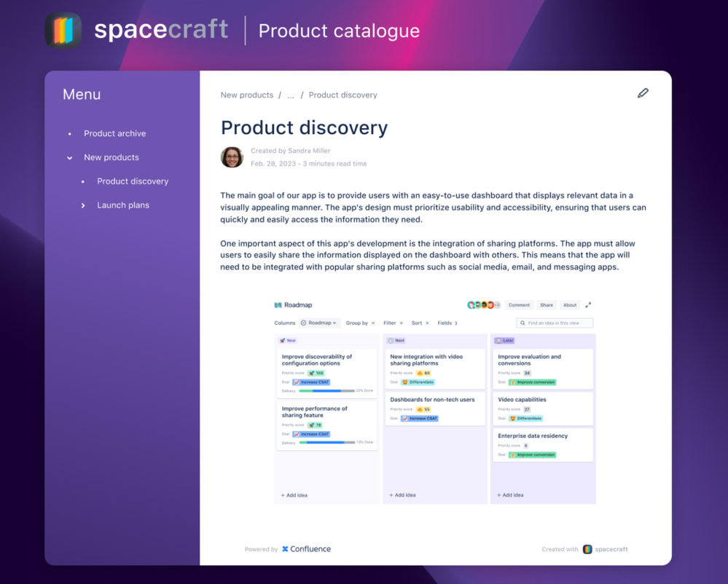This screenshot has width=728, height=584.
Task: Click the search magnifier icon in idea search
Action: (522, 323)
